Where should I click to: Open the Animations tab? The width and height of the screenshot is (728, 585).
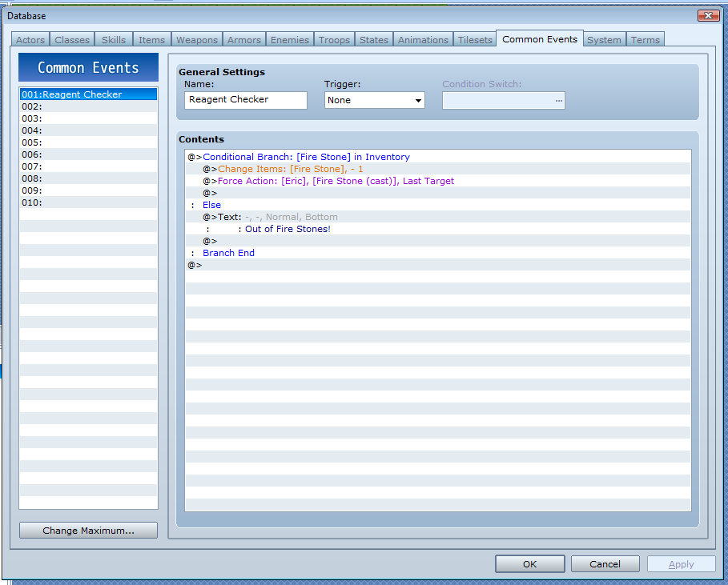pyautogui.click(x=423, y=40)
